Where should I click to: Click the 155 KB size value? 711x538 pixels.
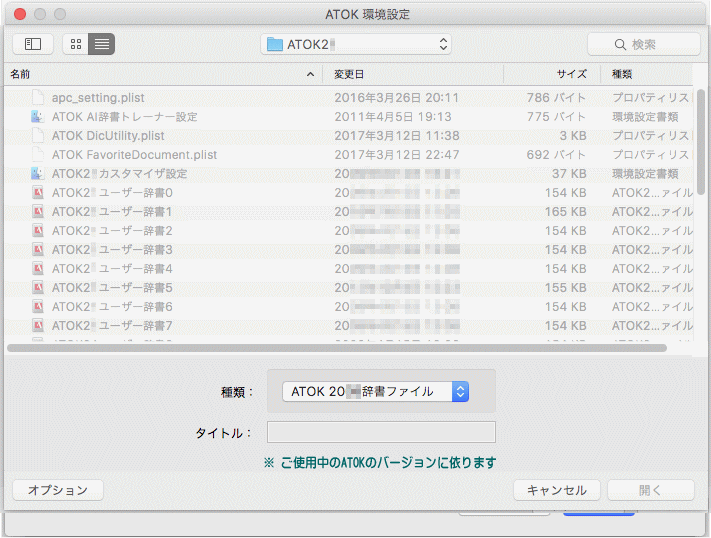[565, 288]
